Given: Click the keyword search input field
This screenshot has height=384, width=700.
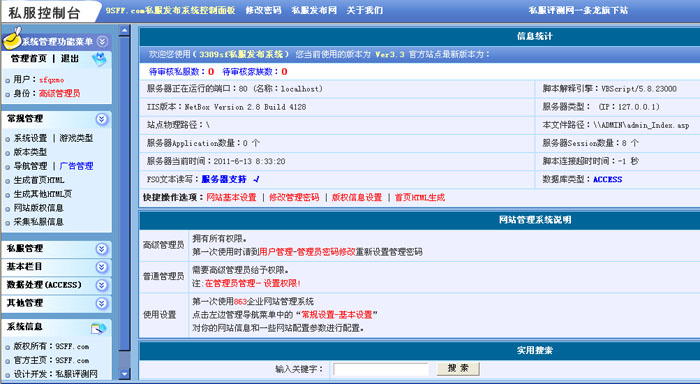Looking at the screenshot, I should pos(381,369).
